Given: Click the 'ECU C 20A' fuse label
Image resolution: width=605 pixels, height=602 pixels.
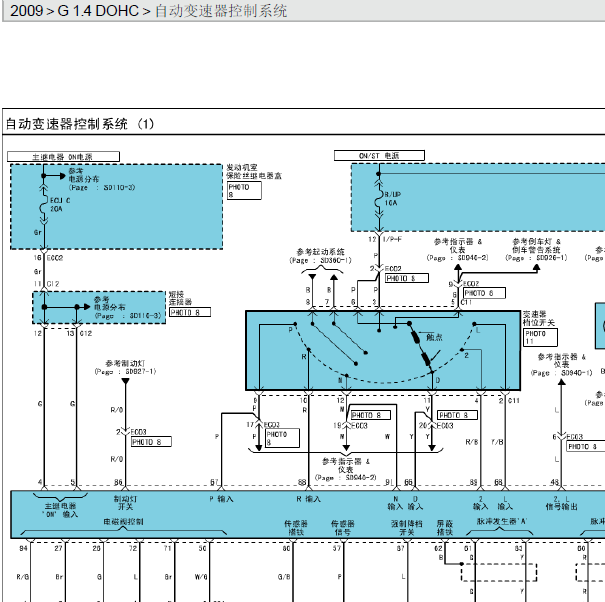Looking at the screenshot, I should coord(60,205).
